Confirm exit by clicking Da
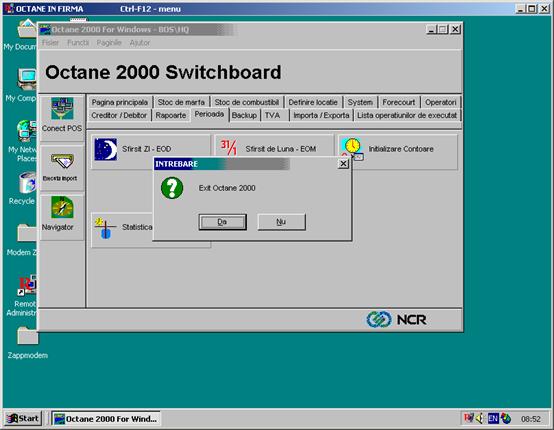This screenshot has width=554, height=430. coord(222,222)
